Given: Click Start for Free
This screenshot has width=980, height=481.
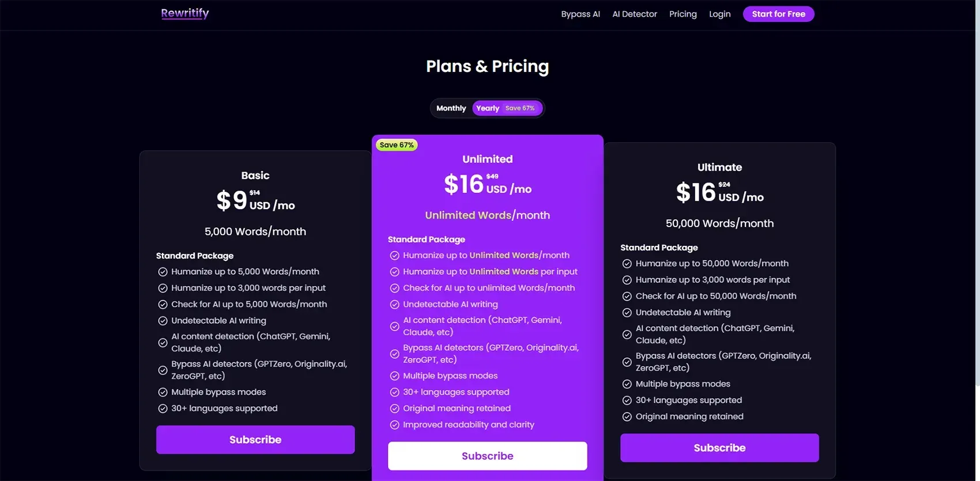Looking at the screenshot, I should click(x=778, y=14).
